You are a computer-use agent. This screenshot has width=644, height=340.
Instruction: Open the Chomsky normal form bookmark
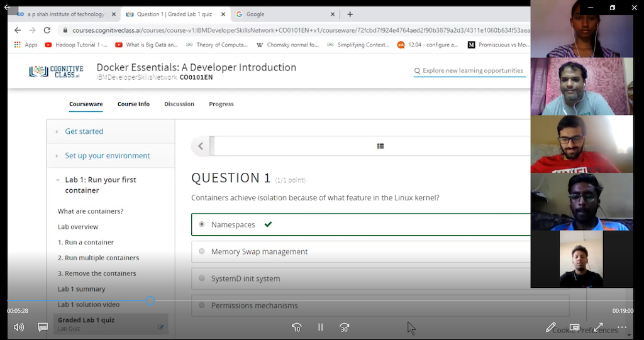[x=287, y=45]
